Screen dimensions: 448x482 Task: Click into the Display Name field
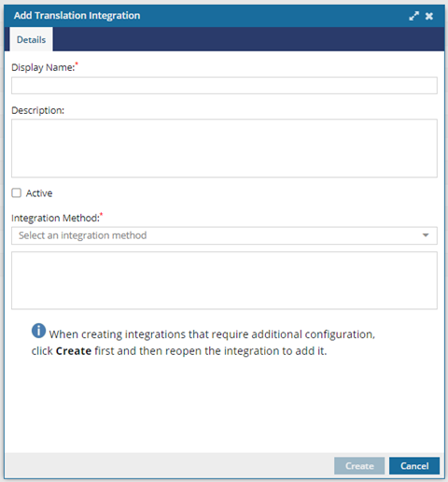click(224, 85)
